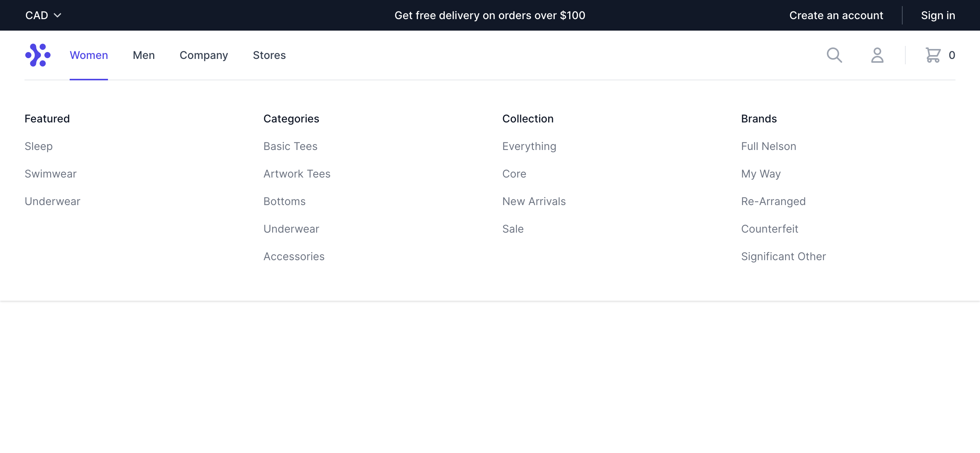
Task: Collapse the Women flyout menu tab
Action: click(x=89, y=55)
